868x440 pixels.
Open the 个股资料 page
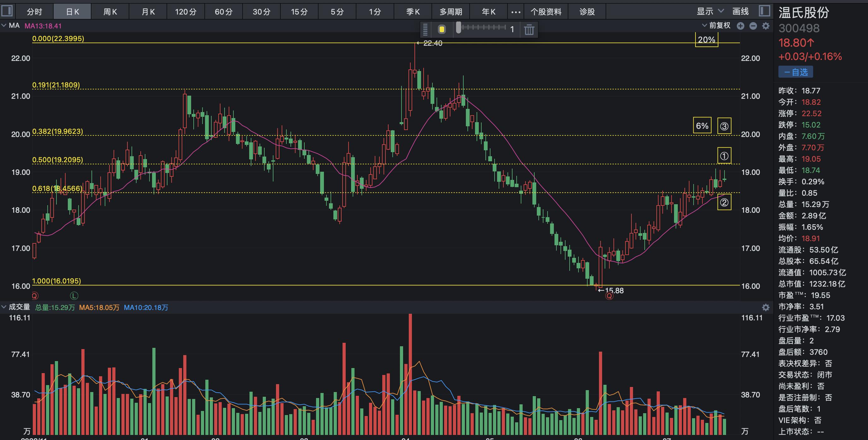(x=546, y=12)
